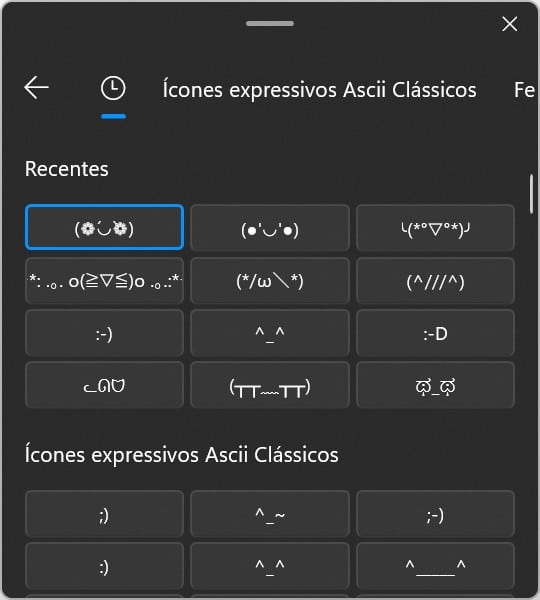This screenshot has width=540, height=600.
Task: Insert the ^_~ wink emoticon
Action: click(x=270, y=514)
